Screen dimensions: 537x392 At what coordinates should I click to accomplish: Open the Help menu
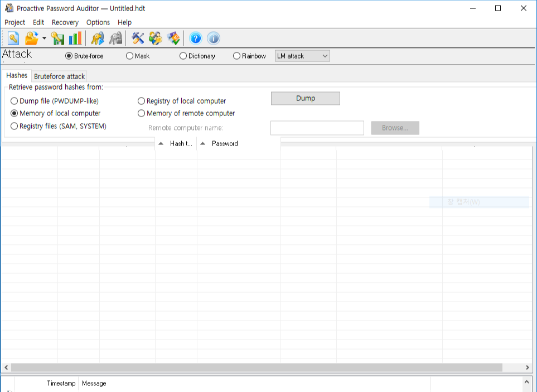click(x=125, y=22)
